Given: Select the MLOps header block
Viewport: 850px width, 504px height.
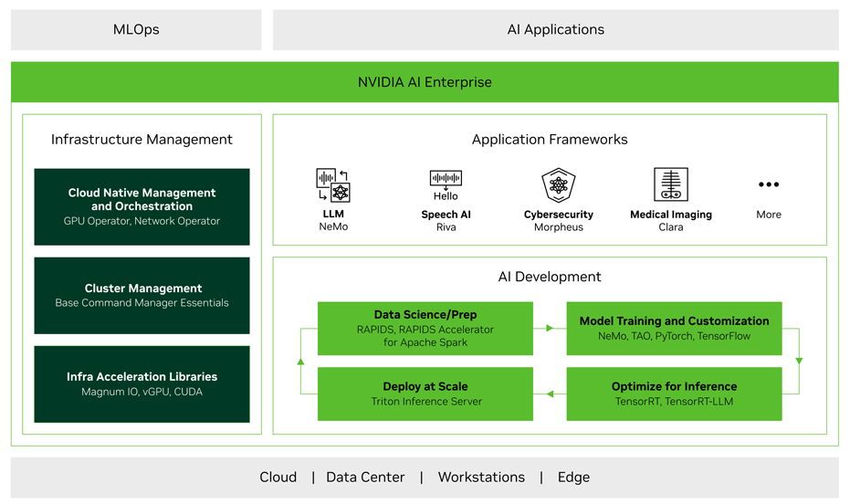Looking at the screenshot, I should tap(136, 30).
